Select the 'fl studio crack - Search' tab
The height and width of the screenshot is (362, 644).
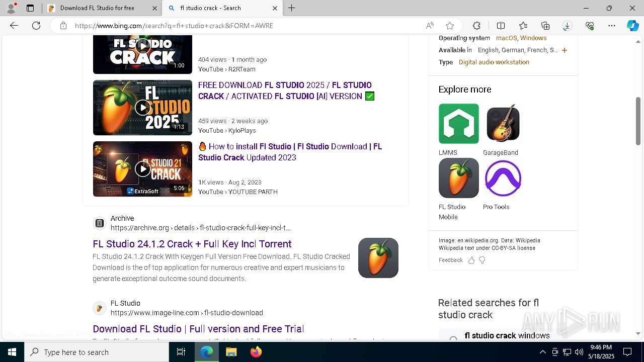click(222, 8)
